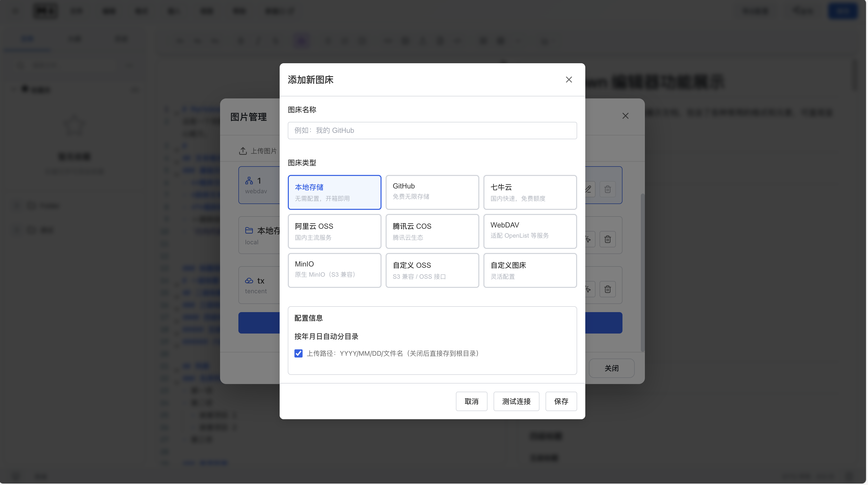Click trash icon for webdav host

607,189
